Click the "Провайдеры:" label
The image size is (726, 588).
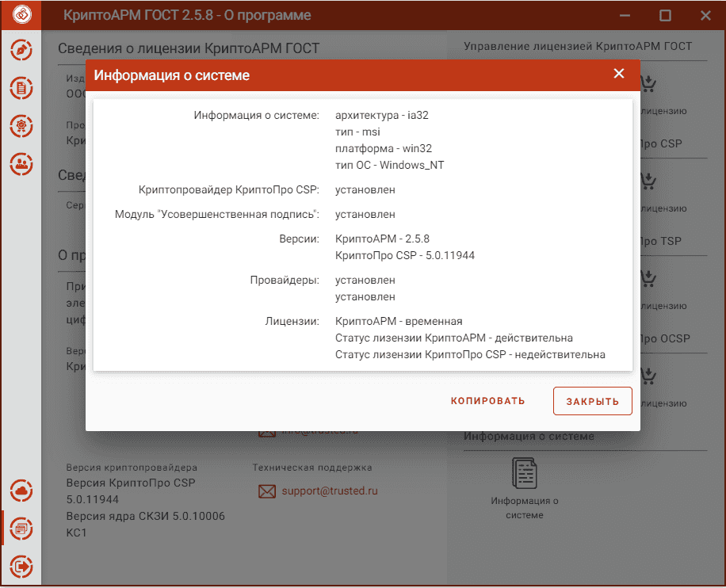click(285, 280)
